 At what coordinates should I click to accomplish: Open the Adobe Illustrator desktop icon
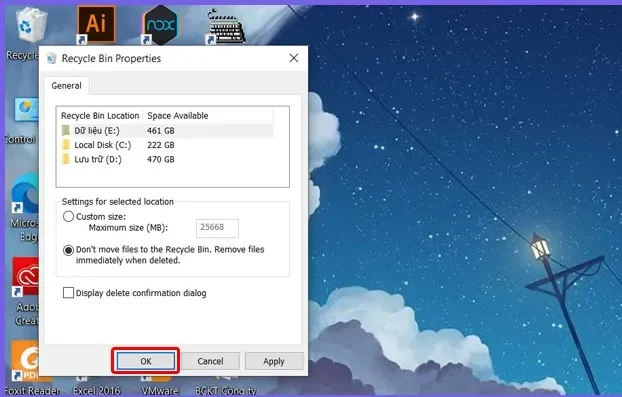coord(96,24)
